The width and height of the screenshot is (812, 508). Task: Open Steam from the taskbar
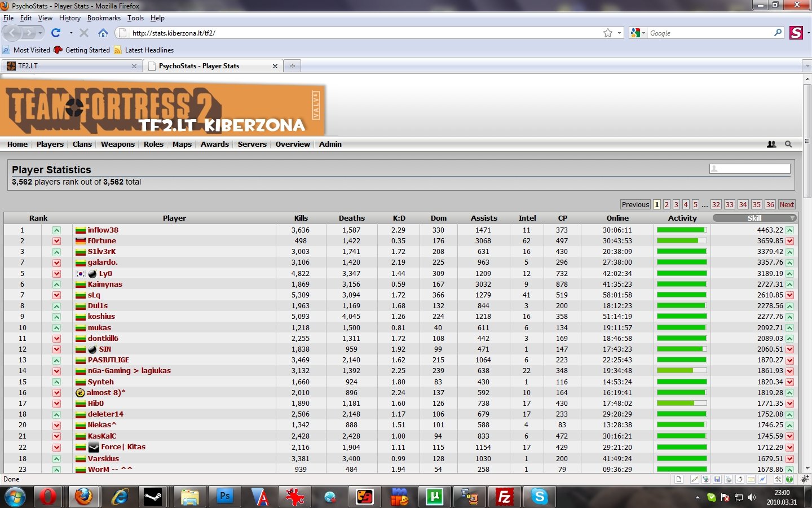(153, 497)
